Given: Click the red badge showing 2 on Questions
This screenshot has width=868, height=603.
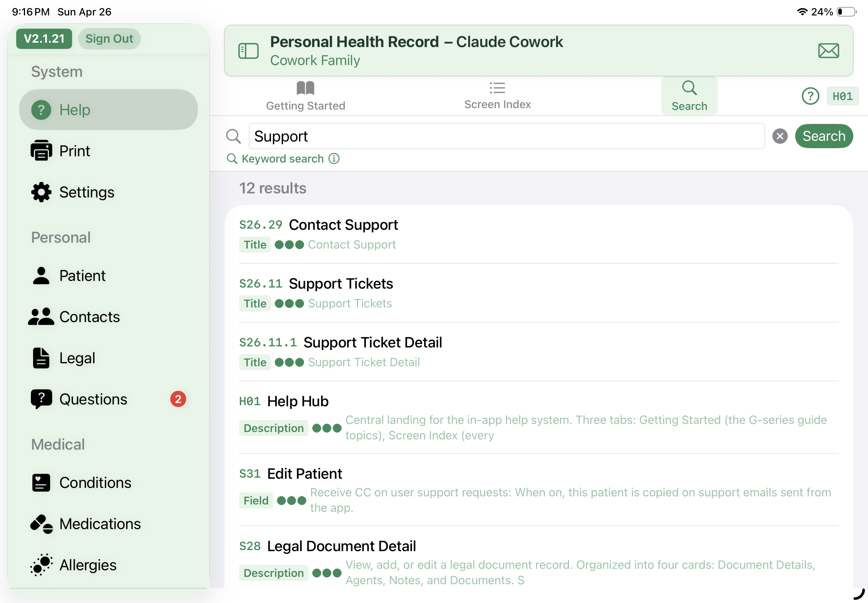Looking at the screenshot, I should coord(178,399).
